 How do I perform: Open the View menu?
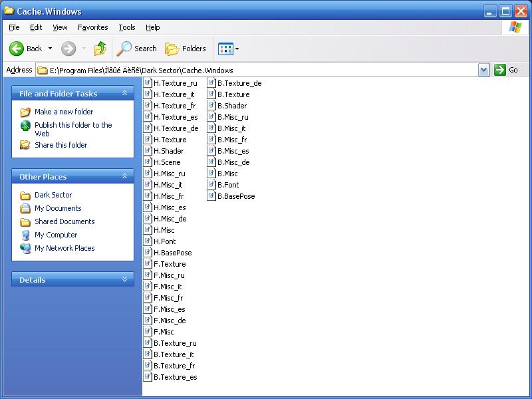tap(60, 27)
